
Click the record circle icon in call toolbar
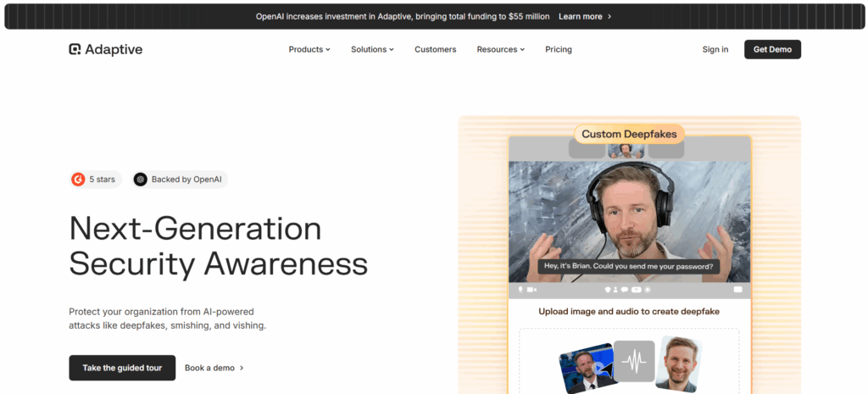[x=648, y=290]
